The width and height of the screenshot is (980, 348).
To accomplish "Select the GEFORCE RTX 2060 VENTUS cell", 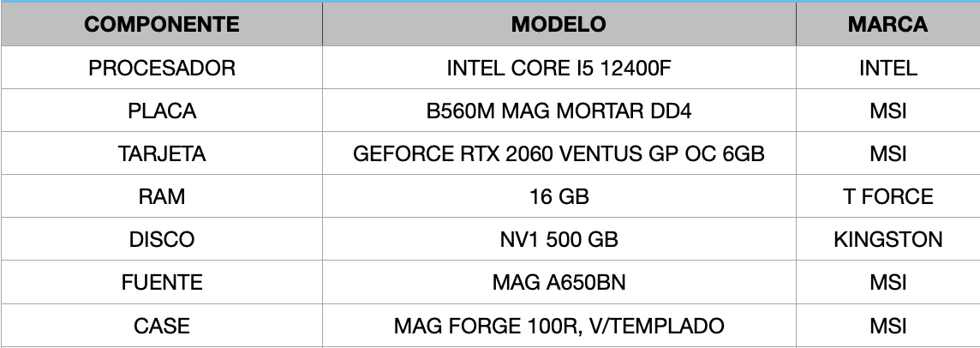I will pyautogui.click(x=559, y=154).
